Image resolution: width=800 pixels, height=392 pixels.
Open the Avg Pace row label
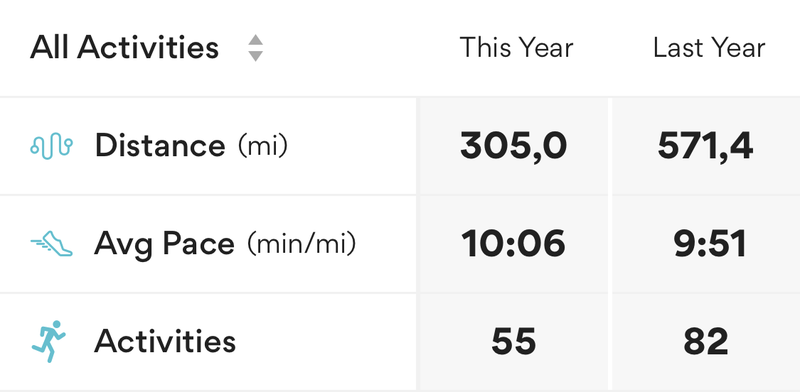coord(225,244)
